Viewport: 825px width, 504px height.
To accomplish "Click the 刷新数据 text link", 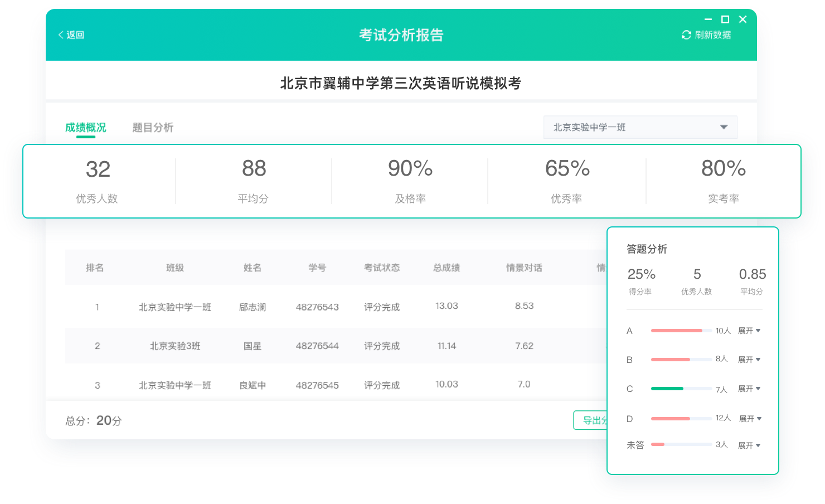I will pyautogui.click(x=712, y=35).
